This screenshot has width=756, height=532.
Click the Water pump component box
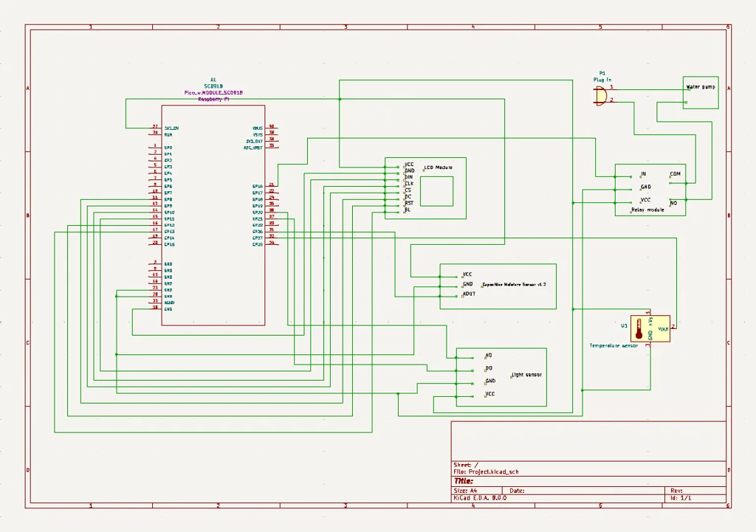tap(700, 86)
